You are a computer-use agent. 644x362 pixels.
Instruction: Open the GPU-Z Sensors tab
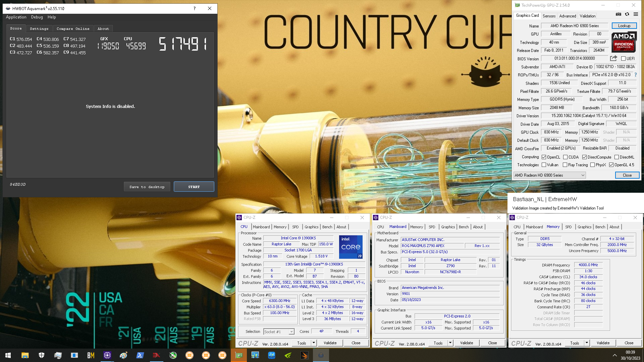coord(549,16)
